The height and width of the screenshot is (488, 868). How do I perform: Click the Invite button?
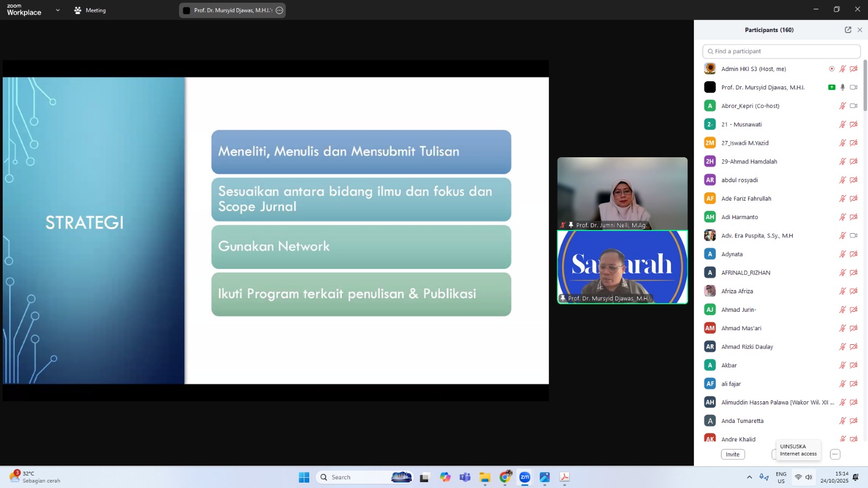[x=732, y=454]
